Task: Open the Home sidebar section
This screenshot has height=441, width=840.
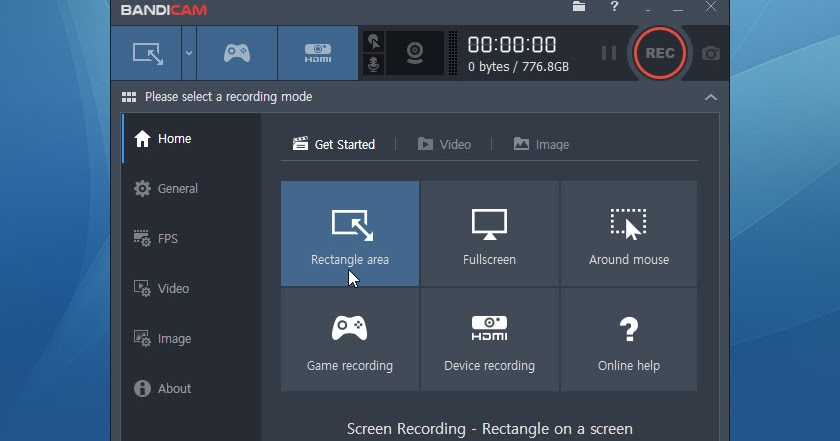Action: pos(191,139)
